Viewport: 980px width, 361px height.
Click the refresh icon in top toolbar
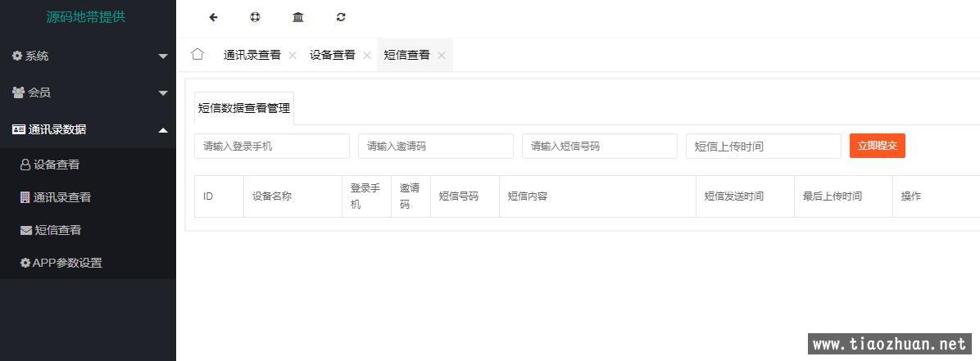pos(341,17)
